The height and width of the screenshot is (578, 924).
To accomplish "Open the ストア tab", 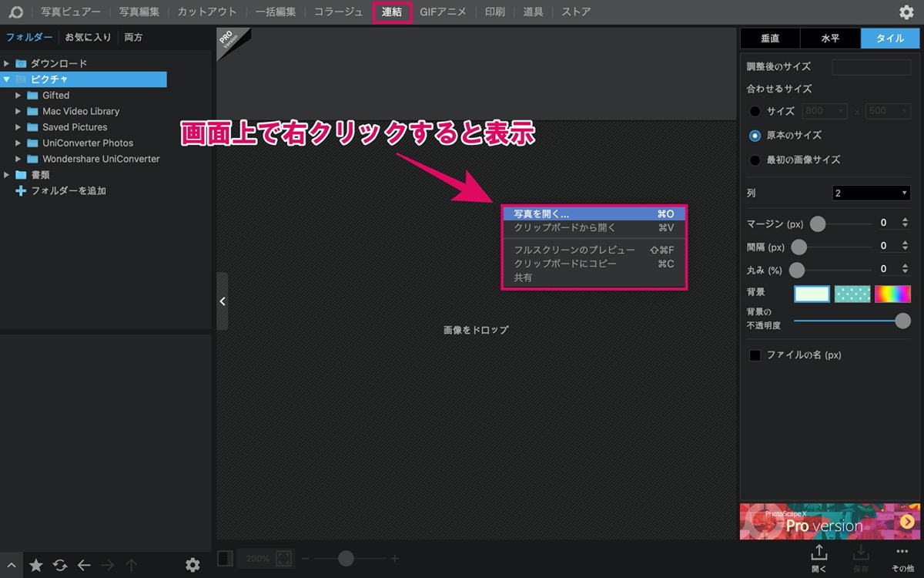I will [x=576, y=12].
